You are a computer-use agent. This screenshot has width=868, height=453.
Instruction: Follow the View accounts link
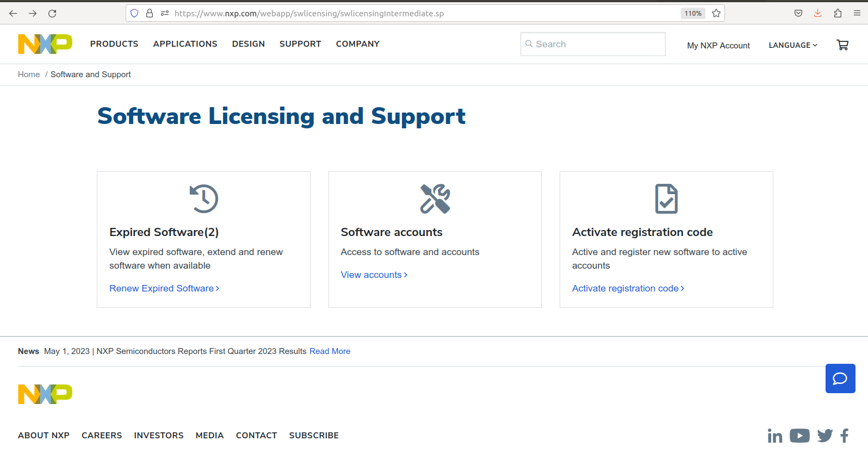[x=374, y=275]
